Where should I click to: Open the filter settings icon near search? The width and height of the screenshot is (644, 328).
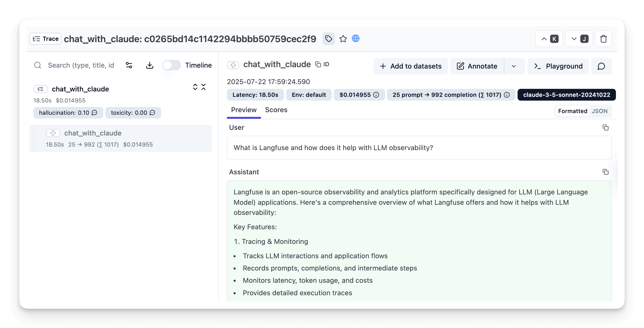click(x=129, y=65)
